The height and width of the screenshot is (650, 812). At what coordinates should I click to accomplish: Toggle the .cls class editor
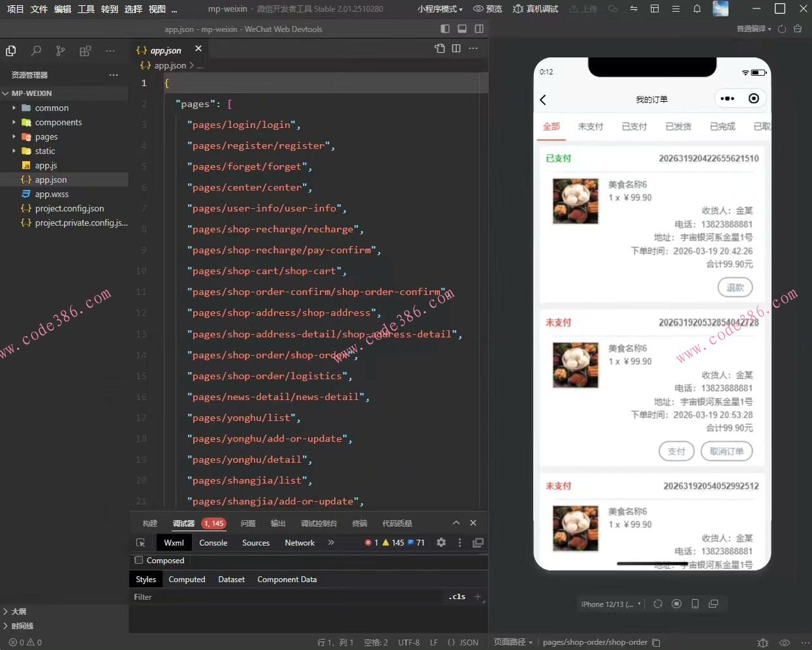tap(457, 596)
